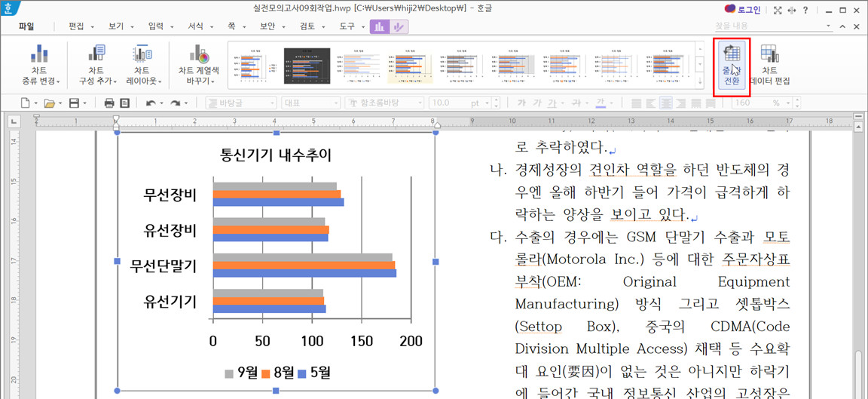Open the 파일 menu

pos(26,26)
